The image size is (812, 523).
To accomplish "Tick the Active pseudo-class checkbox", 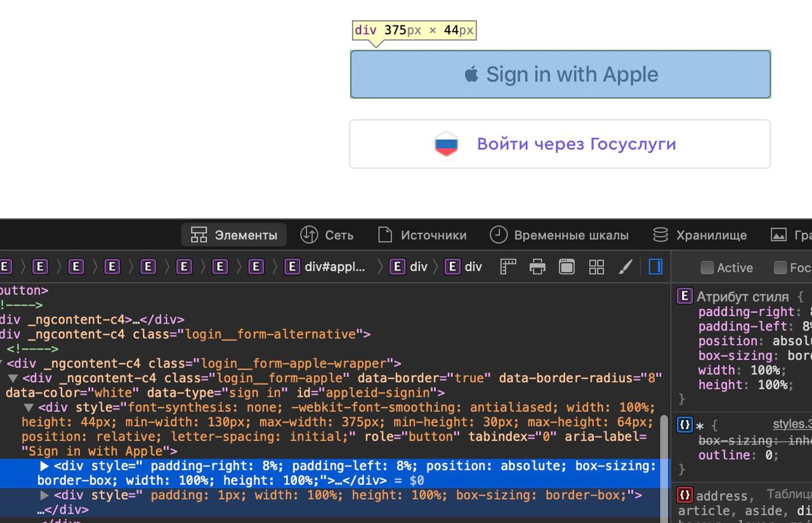I will coord(707,268).
